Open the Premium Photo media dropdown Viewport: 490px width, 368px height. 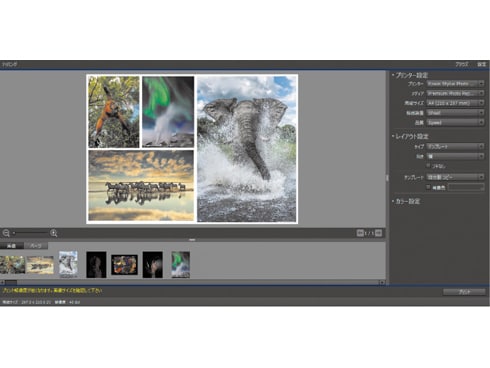coord(455,93)
